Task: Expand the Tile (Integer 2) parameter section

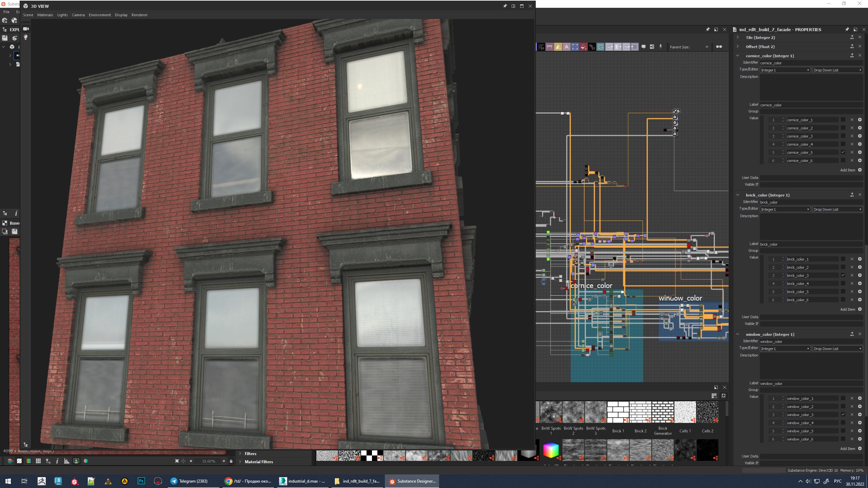Action: (738, 38)
